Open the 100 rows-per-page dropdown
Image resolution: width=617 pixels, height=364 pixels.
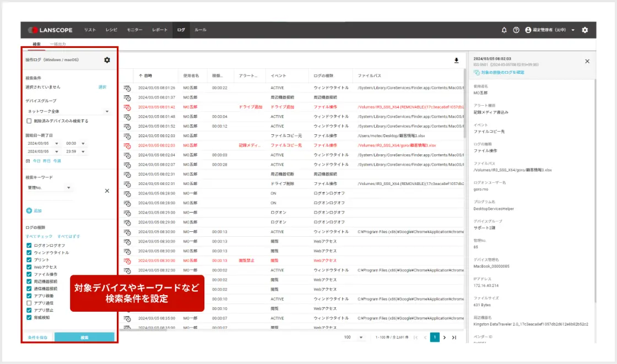point(353,337)
